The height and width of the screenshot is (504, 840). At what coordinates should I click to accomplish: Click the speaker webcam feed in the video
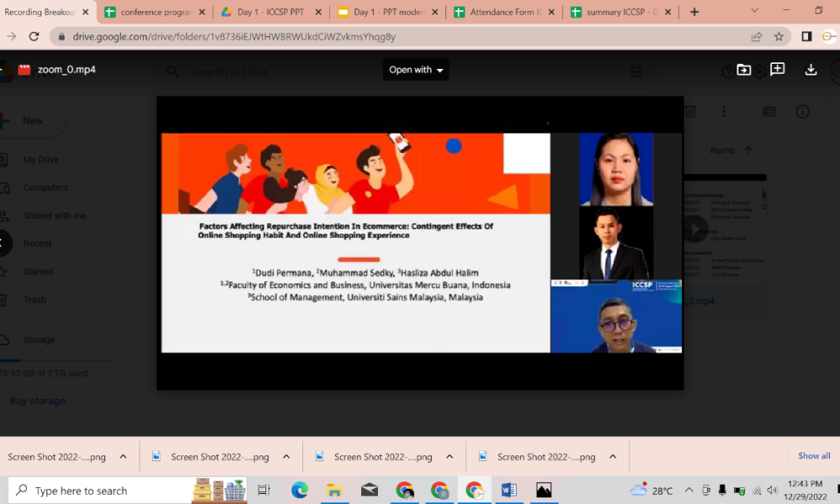(616, 316)
